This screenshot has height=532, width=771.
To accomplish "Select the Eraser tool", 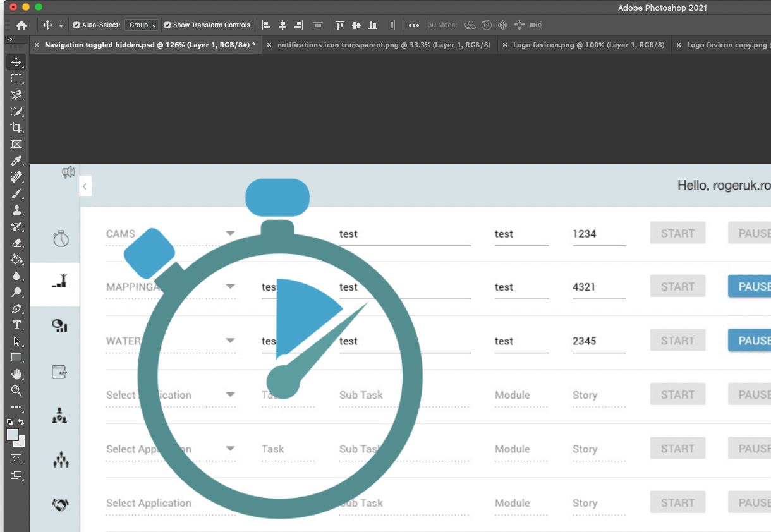I will click(16, 243).
